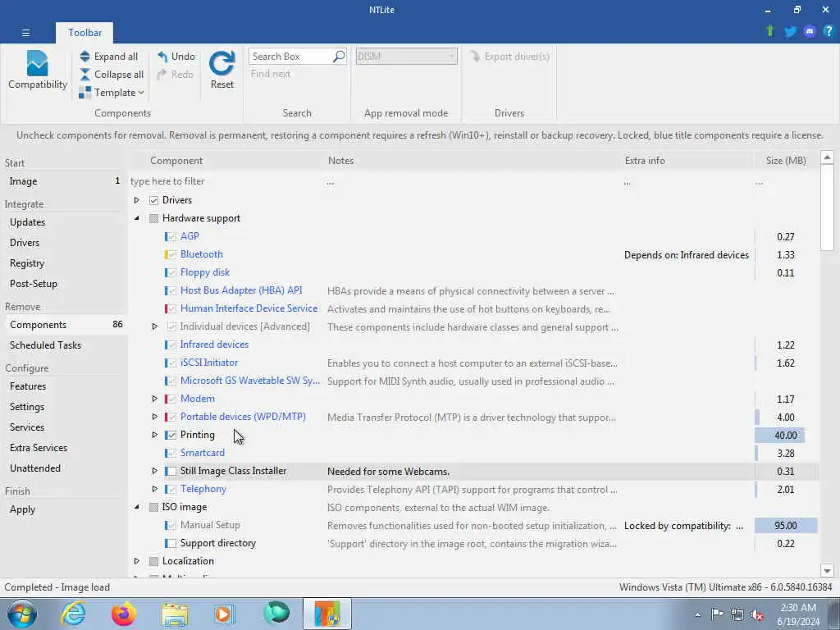Click the Search Box input field
Viewport: 840px width, 630px height.
291,57
